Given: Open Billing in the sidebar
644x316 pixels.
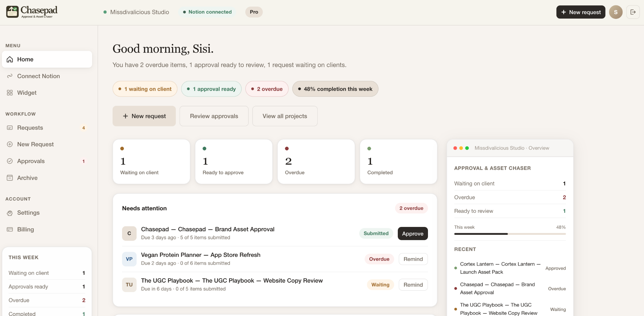Looking at the screenshot, I should tap(47, 229).
